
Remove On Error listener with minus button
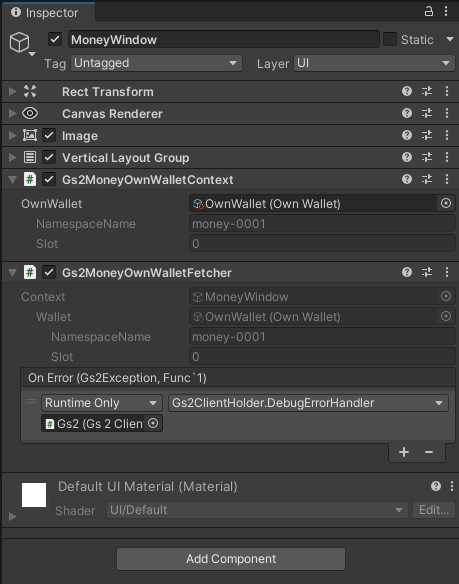coord(429,452)
